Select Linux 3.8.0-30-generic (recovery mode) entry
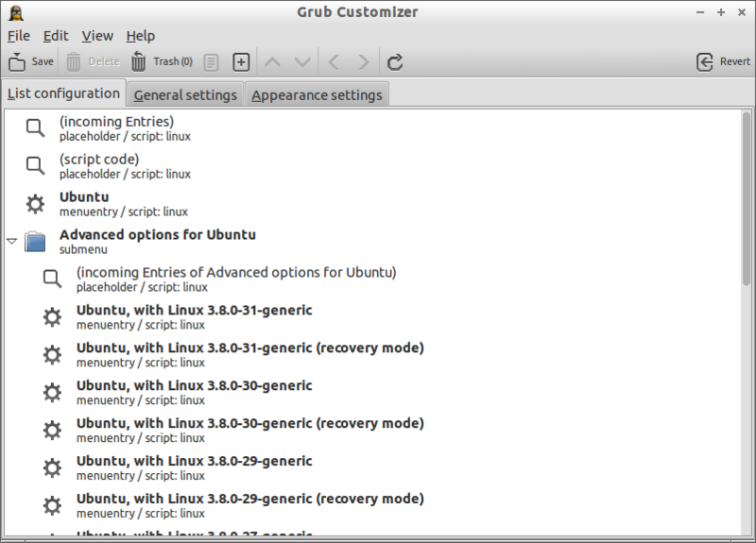Viewport: 756px width, 543px height. pos(372,430)
